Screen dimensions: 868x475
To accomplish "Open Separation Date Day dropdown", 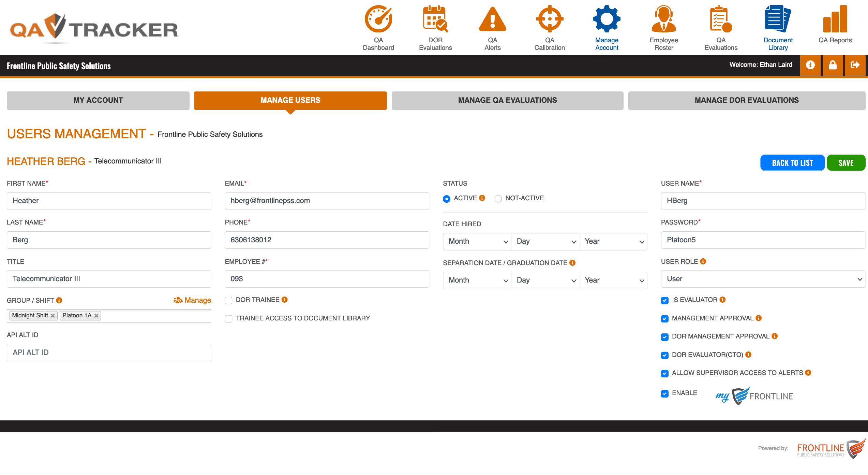I will tap(545, 280).
